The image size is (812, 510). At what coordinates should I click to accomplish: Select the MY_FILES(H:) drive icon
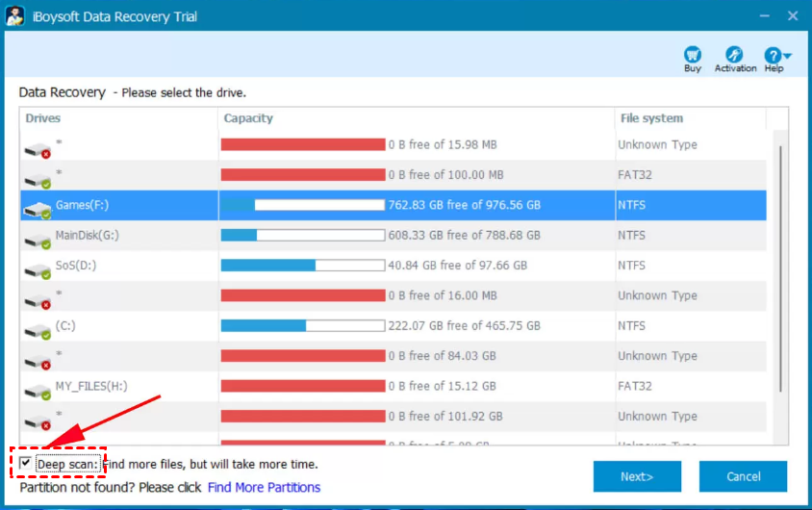38,392
